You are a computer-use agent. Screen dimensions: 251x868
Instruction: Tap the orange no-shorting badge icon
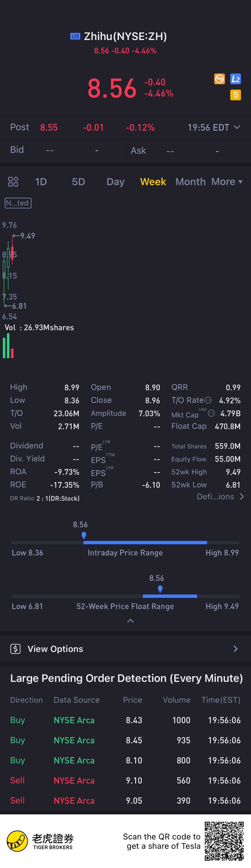tap(219, 79)
